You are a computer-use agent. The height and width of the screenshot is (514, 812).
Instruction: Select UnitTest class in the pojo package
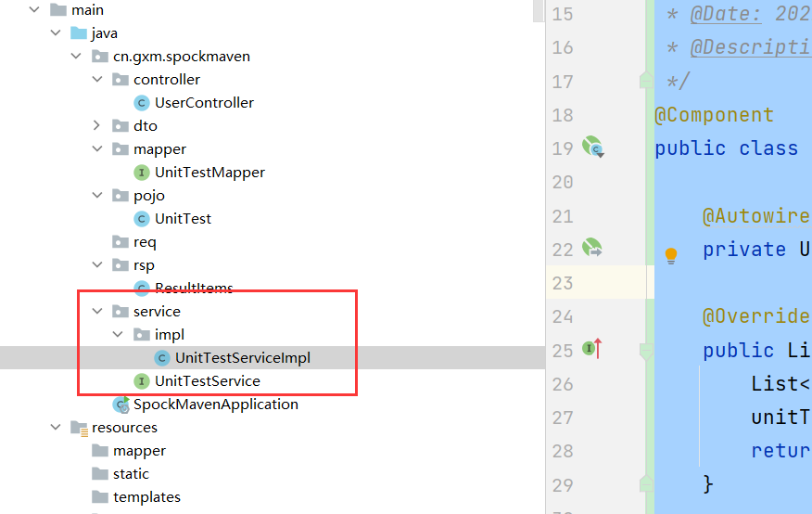click(x=183, y=219)
